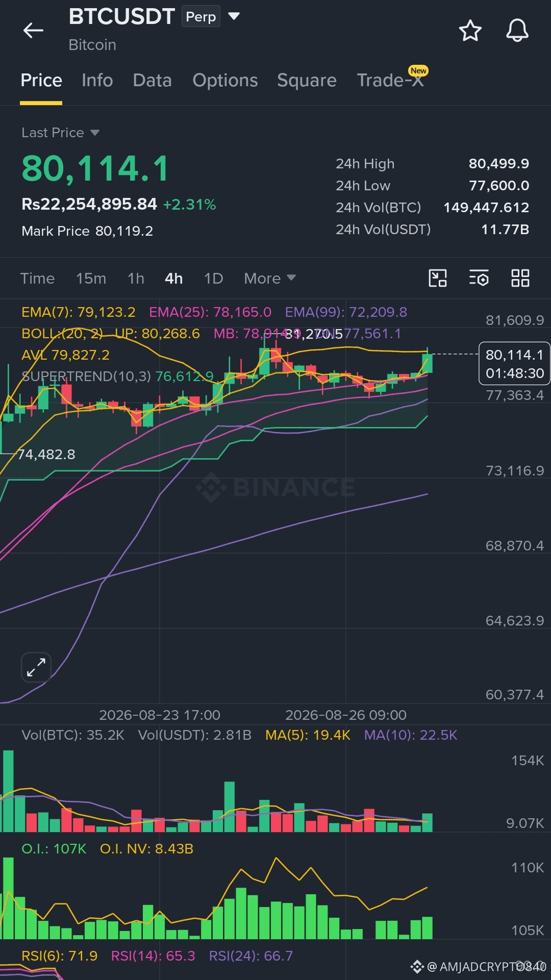
Task: Open the Trade-X tab
Action: point(391,80)
